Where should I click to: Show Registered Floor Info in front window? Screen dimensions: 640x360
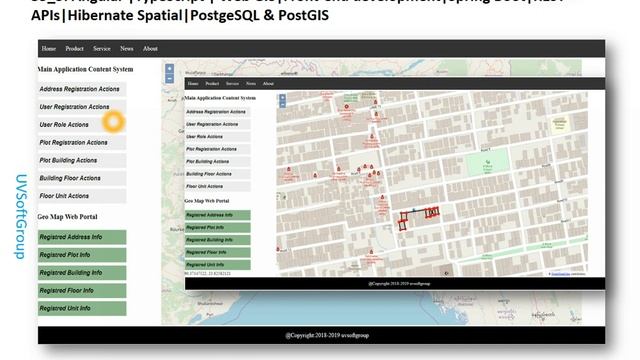coord(218,253)
